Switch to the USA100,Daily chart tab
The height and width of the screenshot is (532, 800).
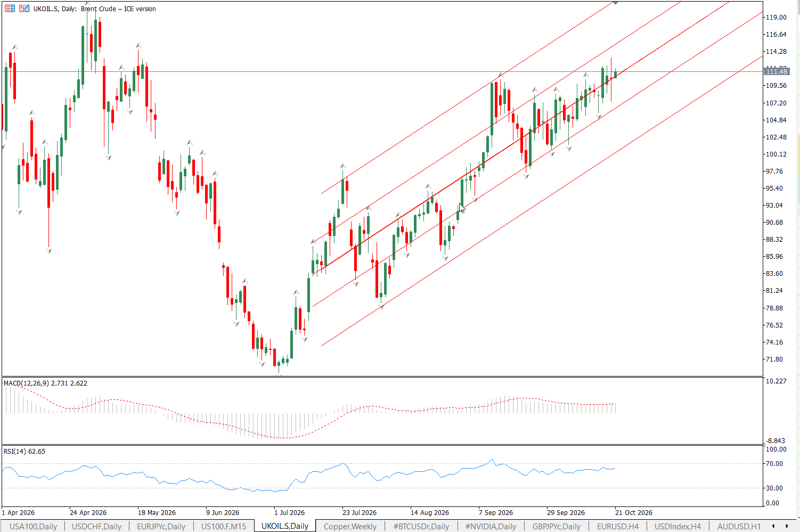(x=33, y=526)
